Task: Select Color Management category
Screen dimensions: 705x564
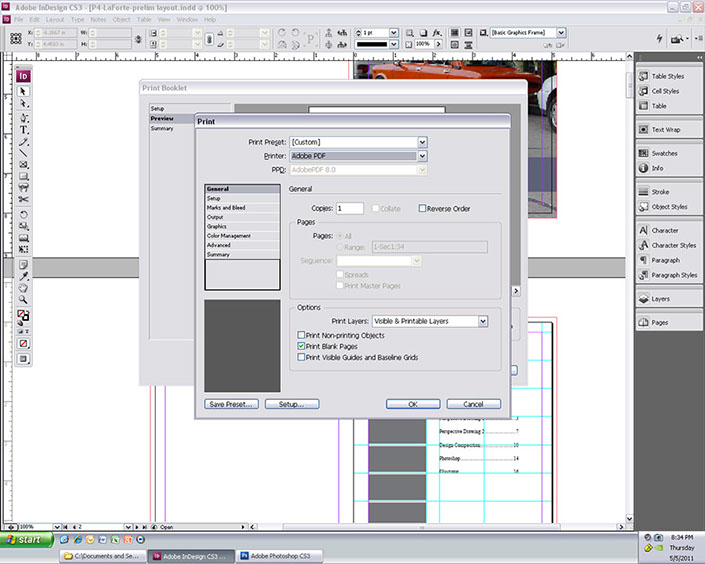Action: pyautogui.click(x=242, y=236)
